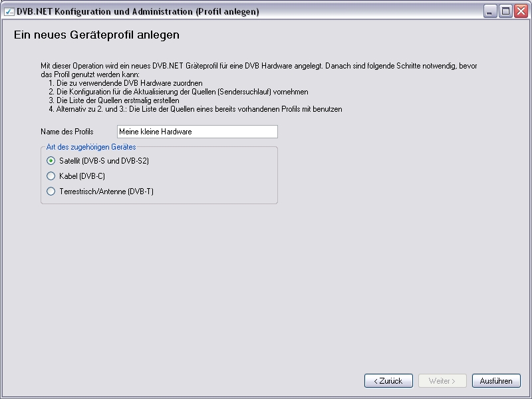The width and height of the screenshot is (532, 399).
Task: Minimize the DVB.NET configuration window
Action: 490,11
